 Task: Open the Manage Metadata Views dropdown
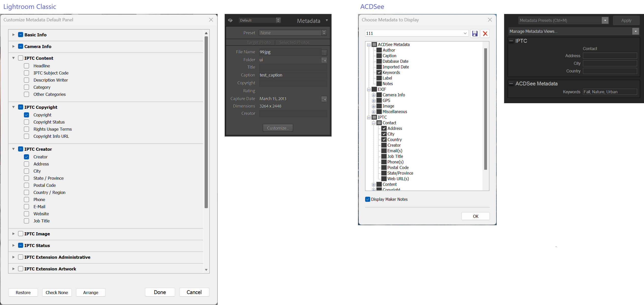click(x=635, y=31)
